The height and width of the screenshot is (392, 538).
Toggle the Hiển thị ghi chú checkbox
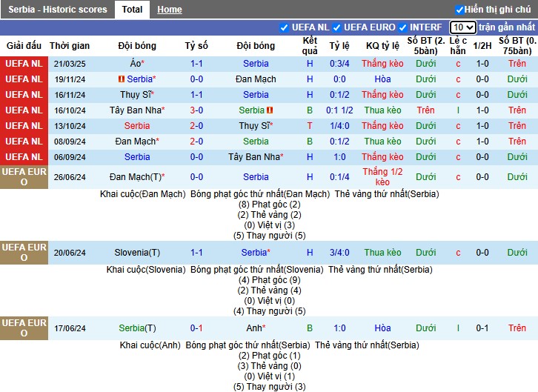[x=459, y=10]
